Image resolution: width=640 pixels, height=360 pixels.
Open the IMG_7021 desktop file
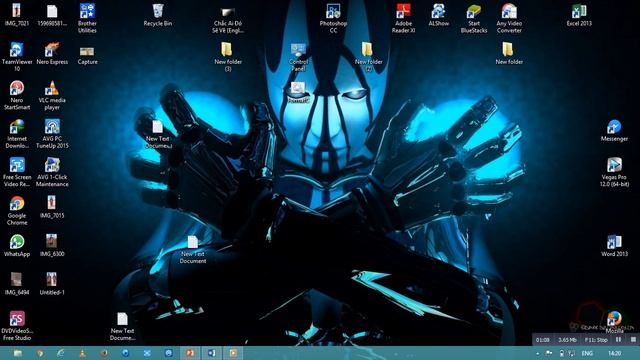coord(17,15)
